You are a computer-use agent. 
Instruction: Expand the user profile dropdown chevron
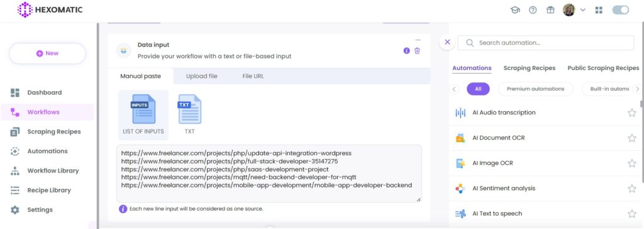point(583,10)
